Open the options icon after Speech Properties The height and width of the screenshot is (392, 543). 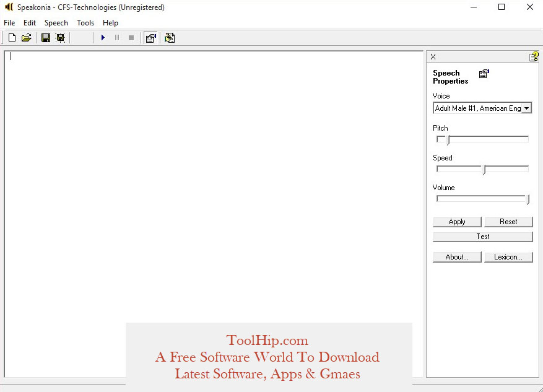170,37
